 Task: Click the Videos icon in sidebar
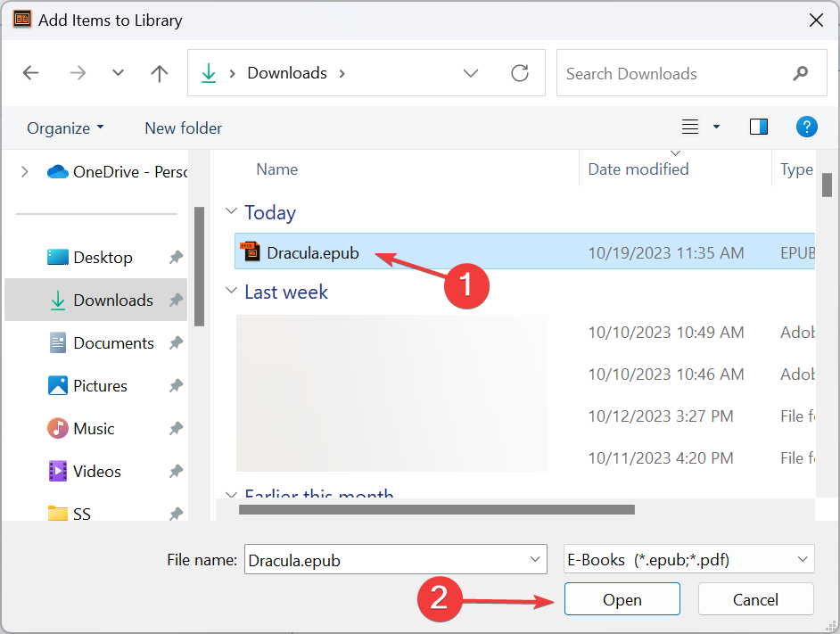[x=57, y=471]
